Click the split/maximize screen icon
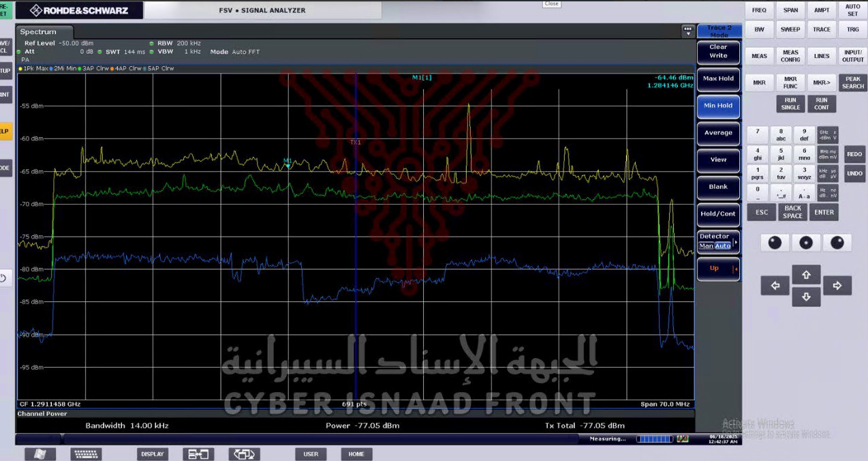 198,454
